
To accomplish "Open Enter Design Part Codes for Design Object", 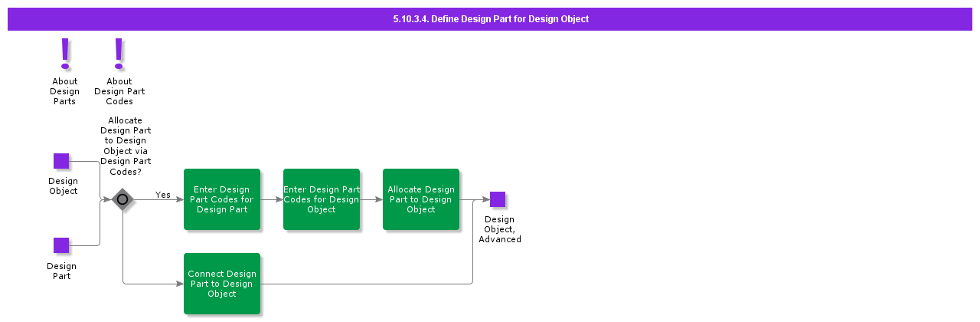I will click(322, 199).
